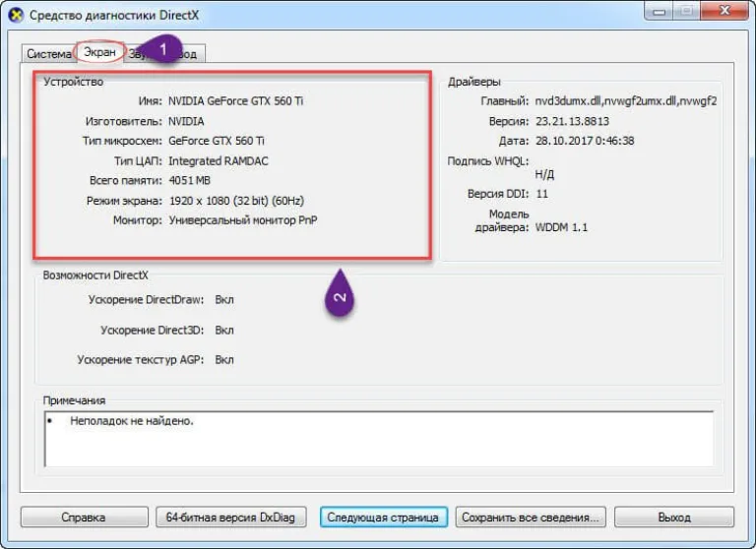
Task: Click chip type value GeForce GTX 560 Ti
Action: [x=216, y=141]
